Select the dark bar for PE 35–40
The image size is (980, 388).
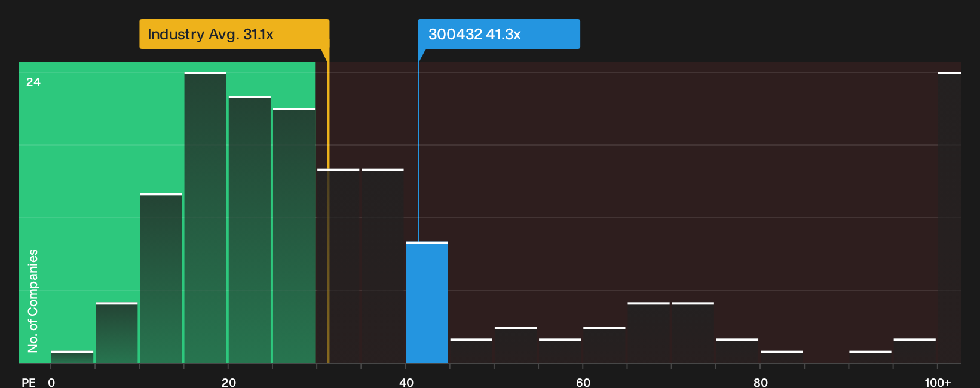tap(382, 266)
